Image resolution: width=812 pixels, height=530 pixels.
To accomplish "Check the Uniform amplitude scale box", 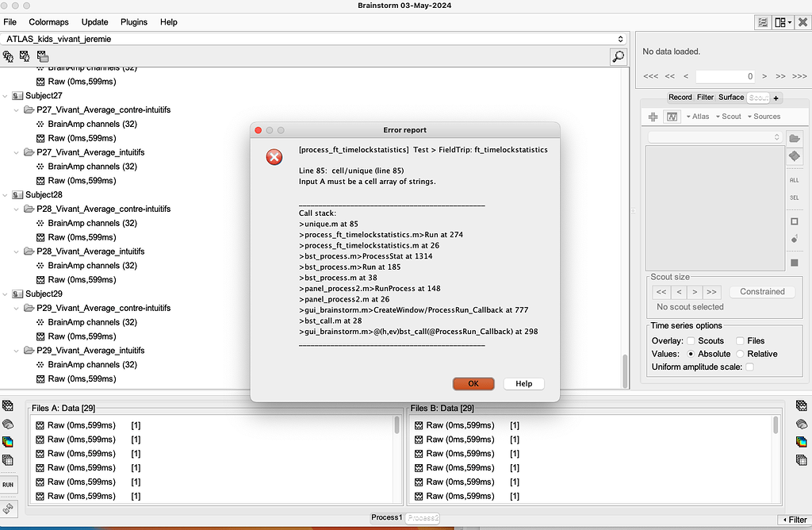I will click(749, 367).
